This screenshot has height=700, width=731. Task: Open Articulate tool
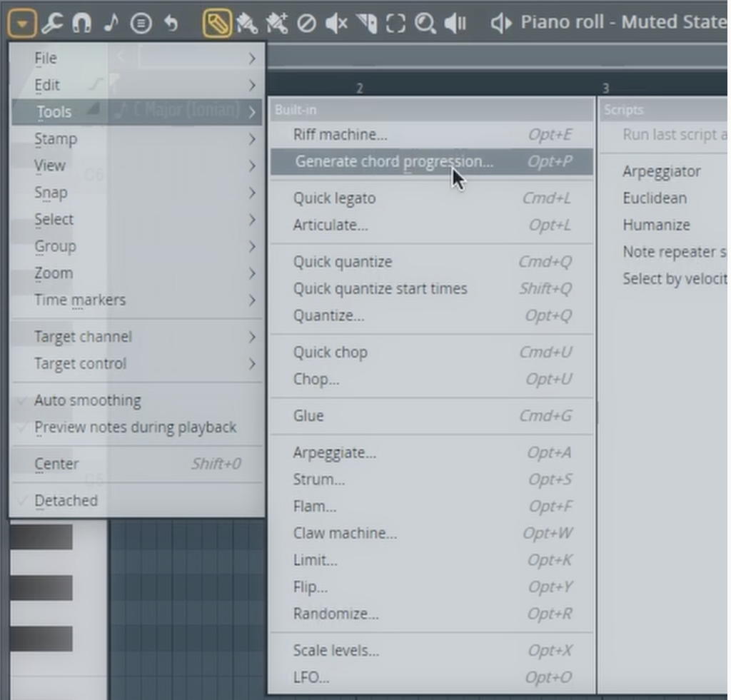tap(432, 225)
